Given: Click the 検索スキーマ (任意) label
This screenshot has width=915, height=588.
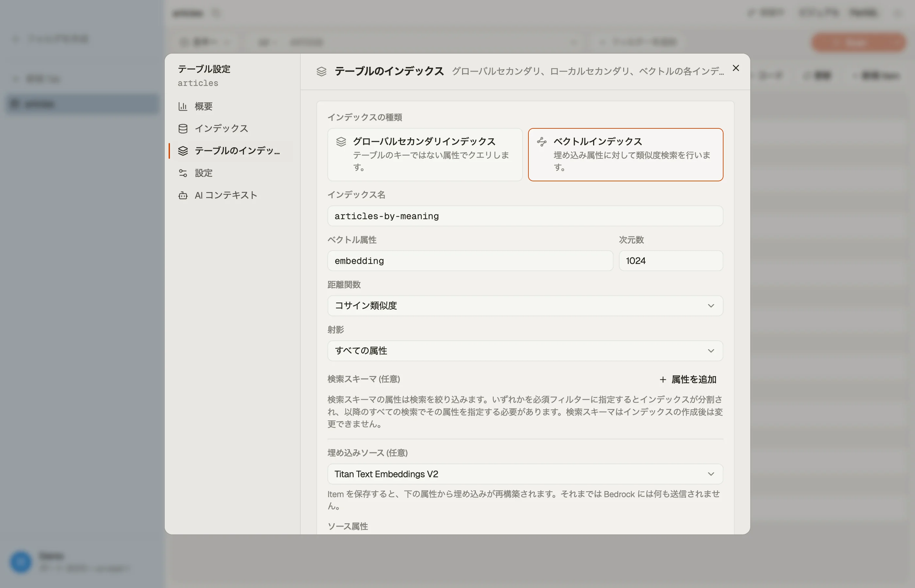Looking at the screenshot, I should (364, 379).
